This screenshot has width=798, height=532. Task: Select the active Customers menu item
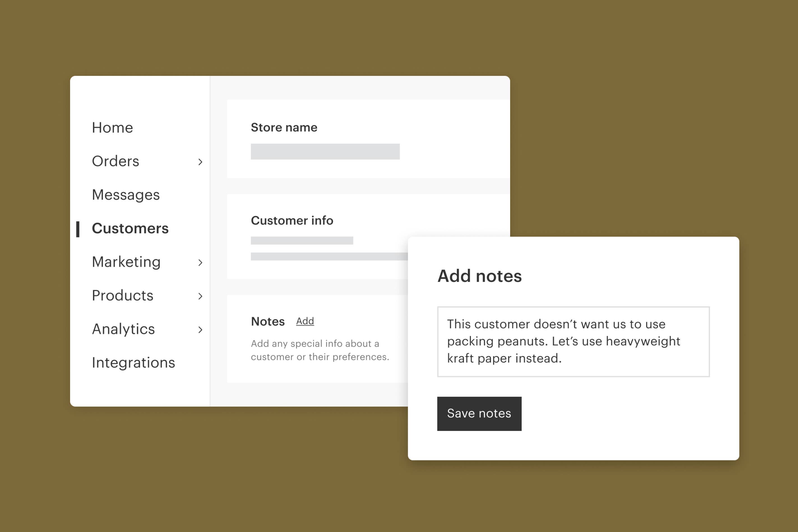click(x=130, y=229)
